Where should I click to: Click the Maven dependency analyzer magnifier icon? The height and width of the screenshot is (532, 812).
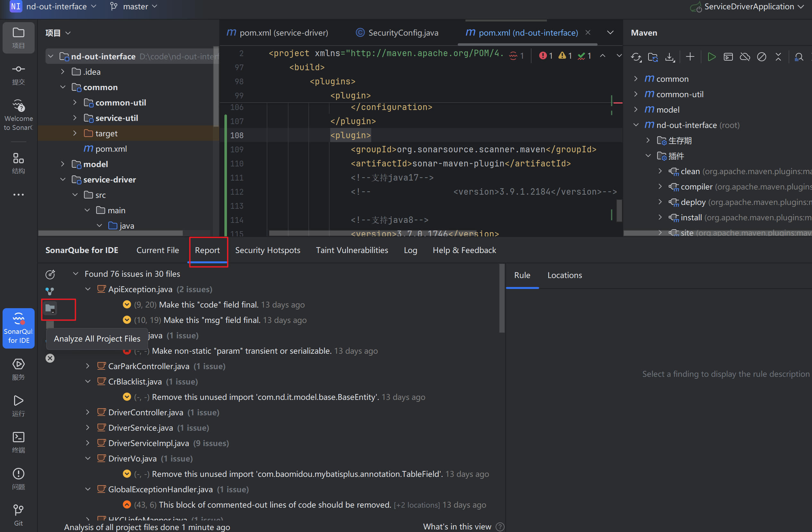[x=799, y=57]
